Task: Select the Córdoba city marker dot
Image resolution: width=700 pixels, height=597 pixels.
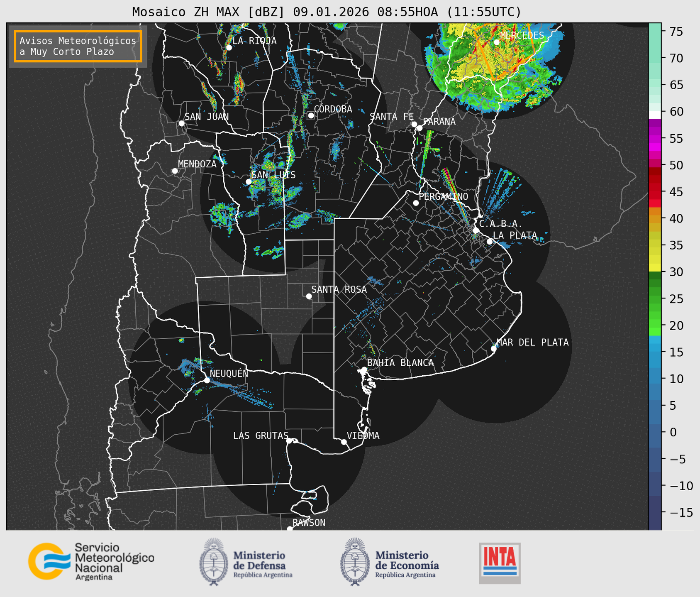Action: (311, 115)
